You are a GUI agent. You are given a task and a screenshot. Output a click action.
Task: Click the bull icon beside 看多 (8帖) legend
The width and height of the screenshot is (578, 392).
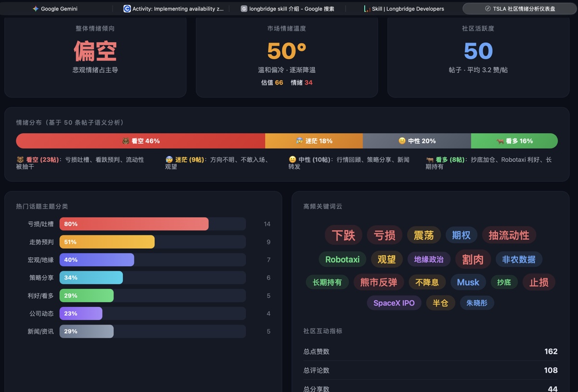430,160
